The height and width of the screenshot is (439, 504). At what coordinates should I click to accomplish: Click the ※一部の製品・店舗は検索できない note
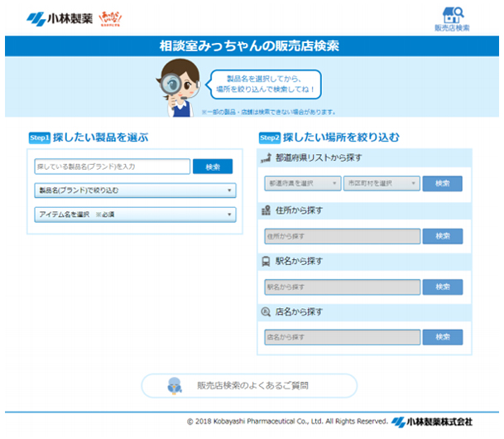tap(269, 113)
